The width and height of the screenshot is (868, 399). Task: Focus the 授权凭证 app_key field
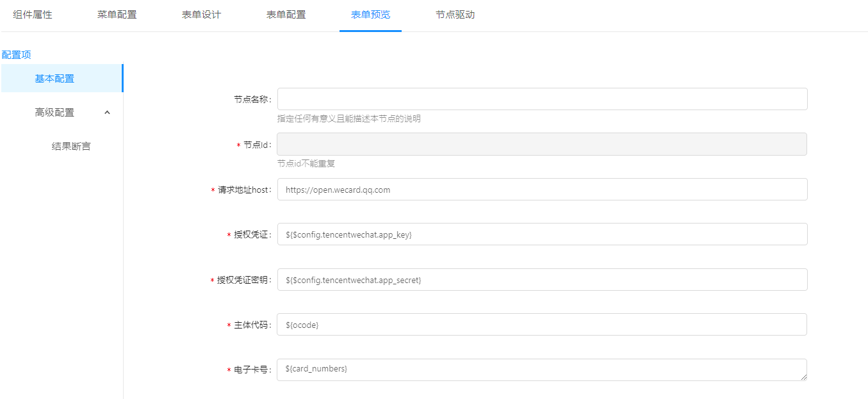coord(541,234)
